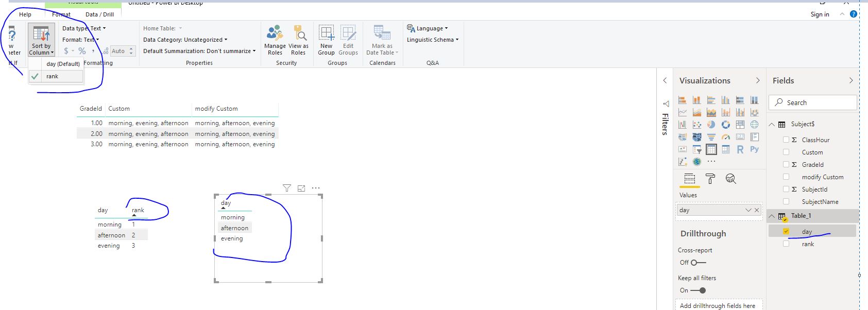The width and height of the screenshot is (868, 310).
Task: Tick the modify Custom field checkbox
Action: pos(786,177)
